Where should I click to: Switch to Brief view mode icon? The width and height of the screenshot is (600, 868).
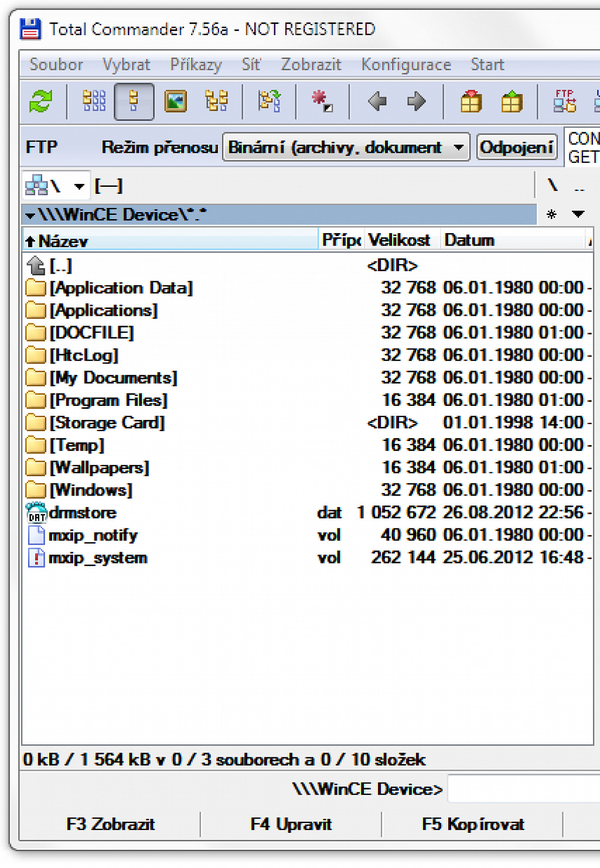click(x=94, y=101)
